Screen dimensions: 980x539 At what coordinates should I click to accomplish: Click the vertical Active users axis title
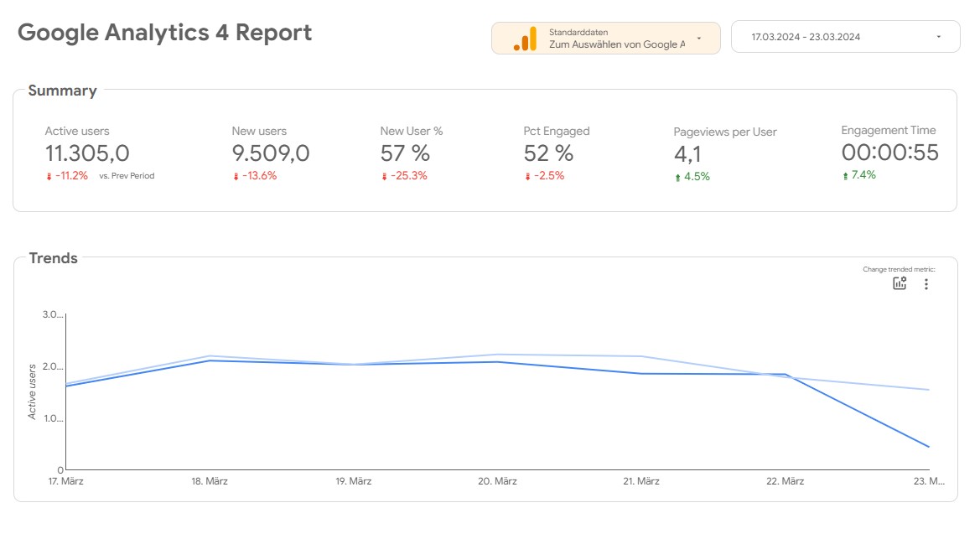coord(32,392)
